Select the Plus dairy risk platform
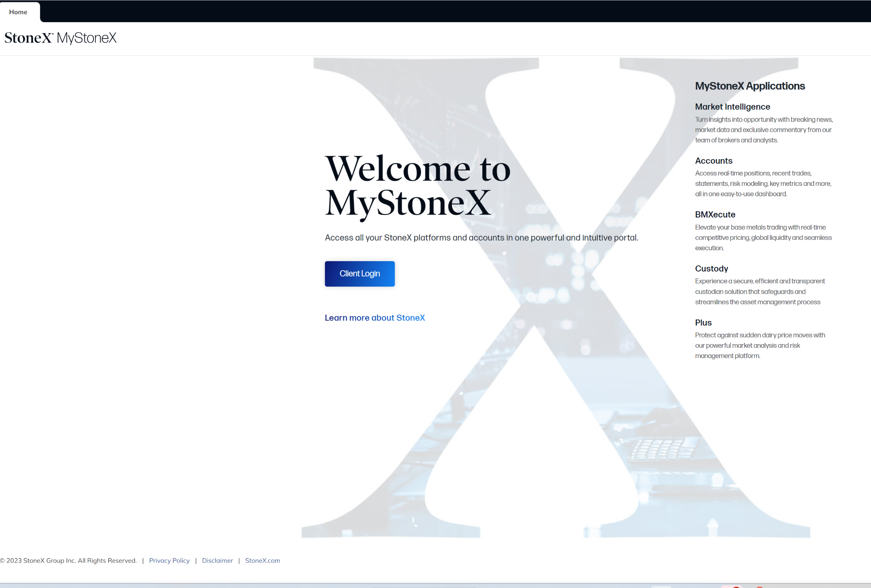 click(703, 322)
